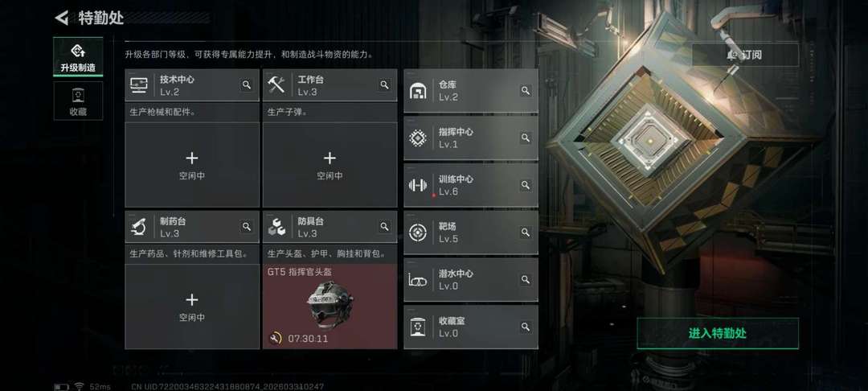
Task: Tap the magnifier beside 仓库
Action: click(x=526, y=90)
